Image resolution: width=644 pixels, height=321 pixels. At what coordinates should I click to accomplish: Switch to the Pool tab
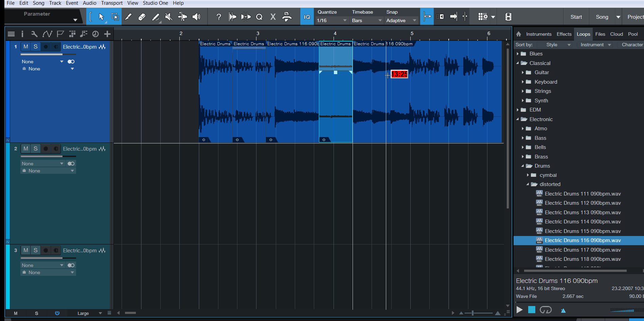tap(633, 34)
